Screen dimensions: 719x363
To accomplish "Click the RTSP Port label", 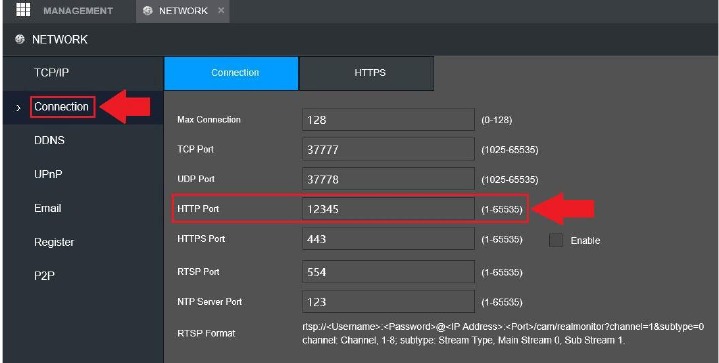I will (x=198, y=271).
